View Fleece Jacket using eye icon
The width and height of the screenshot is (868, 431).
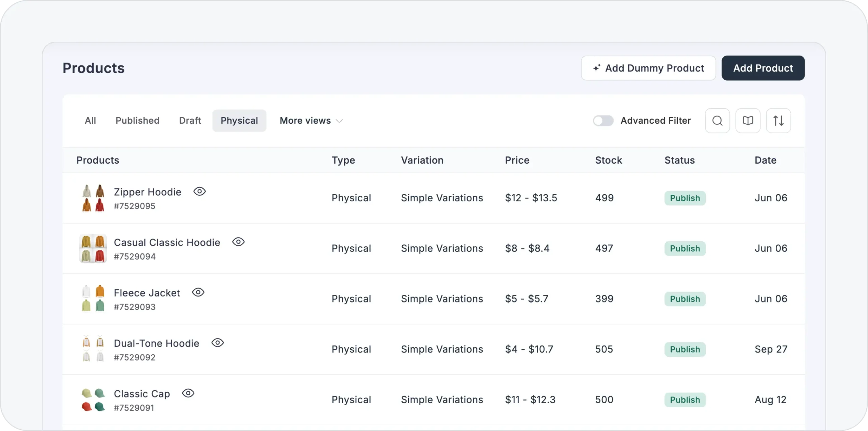tap(198, 292)
